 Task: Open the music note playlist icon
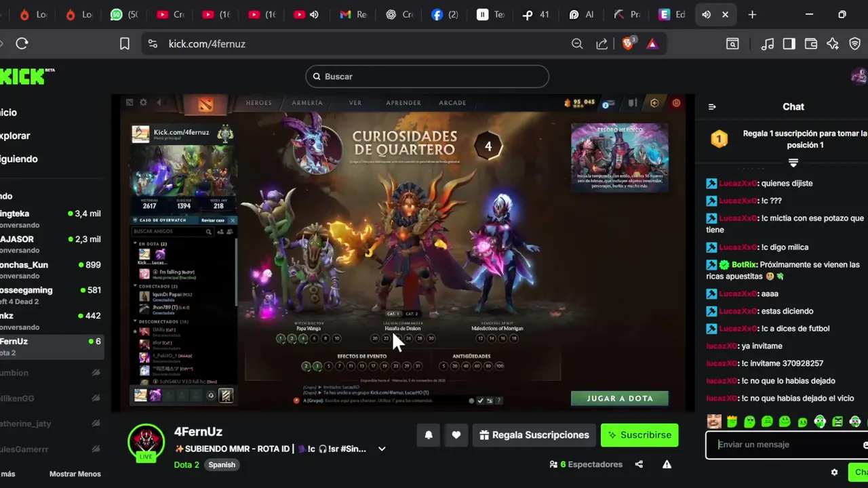pyautogui.click(x=768, y=43)
